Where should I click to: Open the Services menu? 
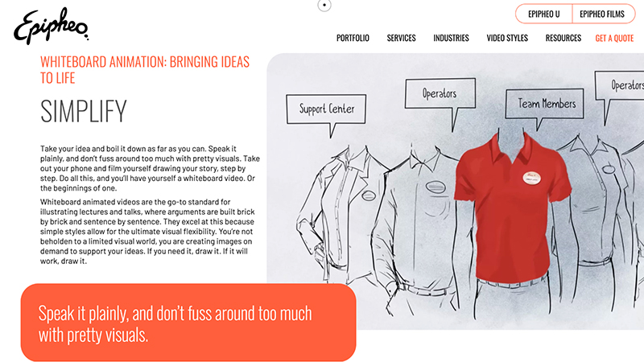click(x=401, y=38)
